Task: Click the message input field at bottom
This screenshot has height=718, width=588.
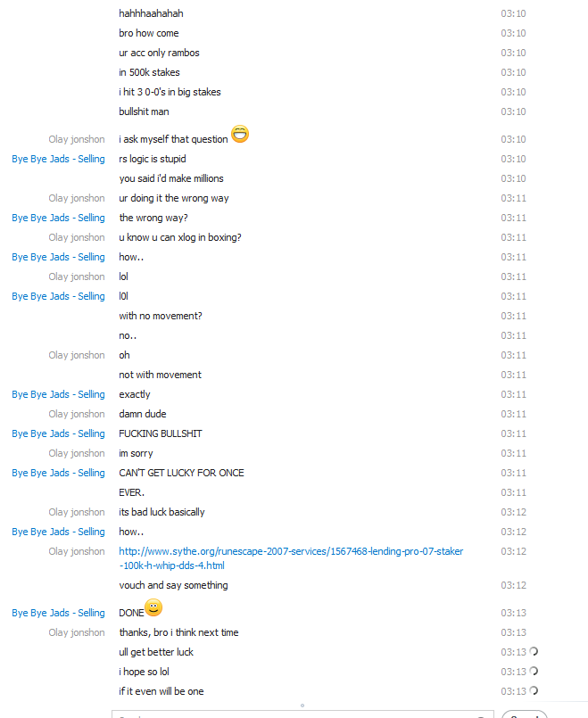Action: click(302, 714)
